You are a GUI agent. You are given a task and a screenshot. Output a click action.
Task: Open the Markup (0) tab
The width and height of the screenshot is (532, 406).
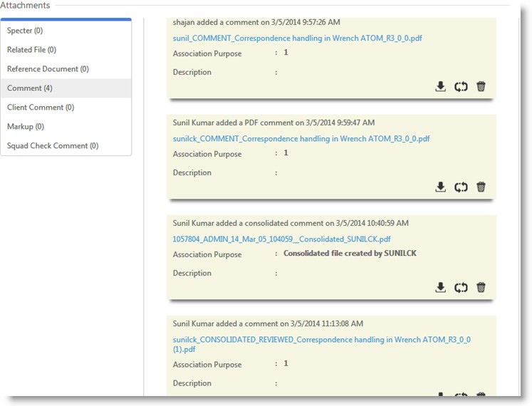(x=66, y=127)
